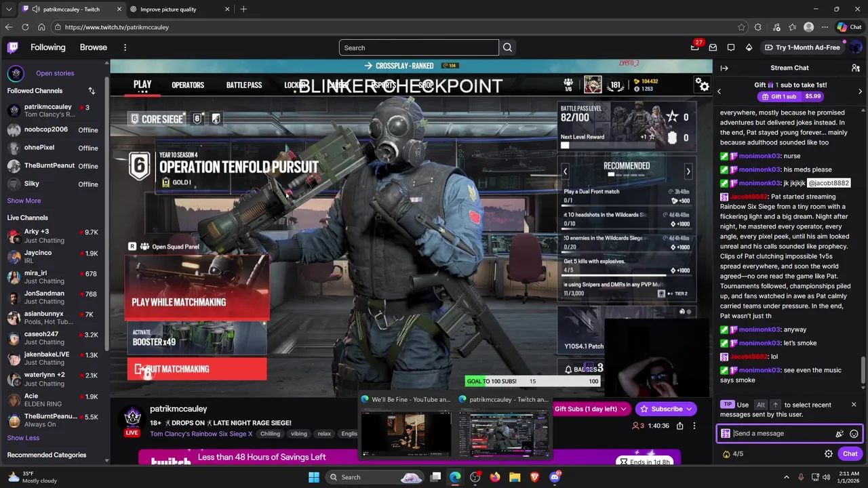Click the Chilling stream tag

click(270, 434)
